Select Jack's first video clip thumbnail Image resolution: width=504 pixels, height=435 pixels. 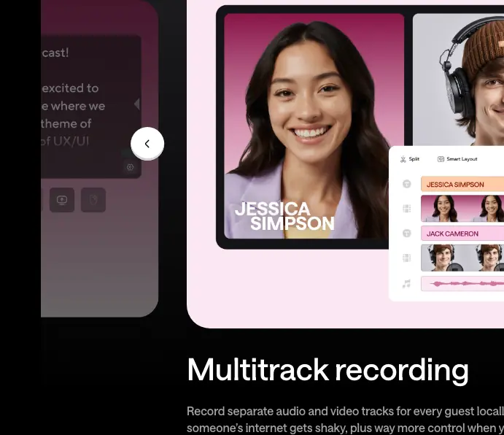click(x=445, y=258)
